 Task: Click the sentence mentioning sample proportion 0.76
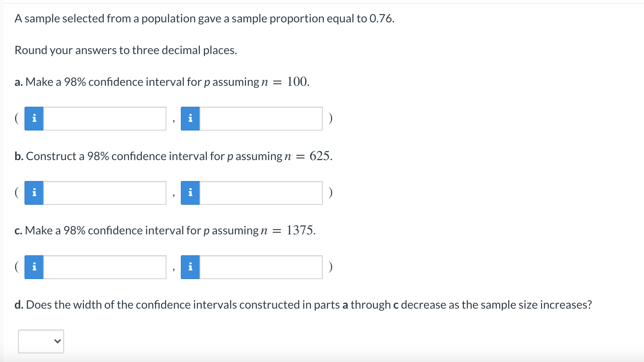pyautogui.click(x=203, y=18)
